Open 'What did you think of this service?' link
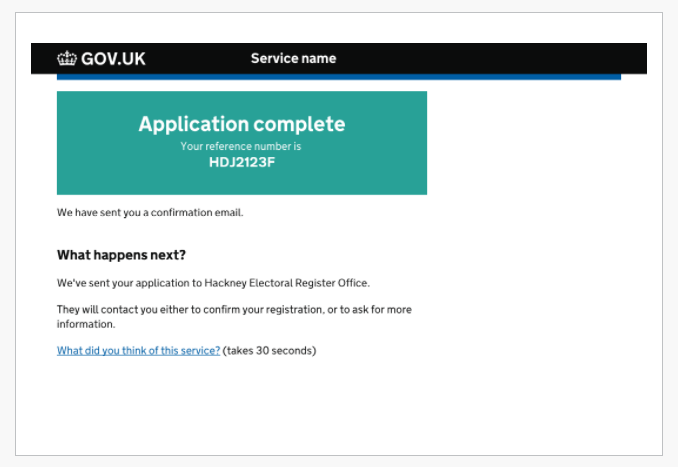678x467 pixels. point(138,350)
